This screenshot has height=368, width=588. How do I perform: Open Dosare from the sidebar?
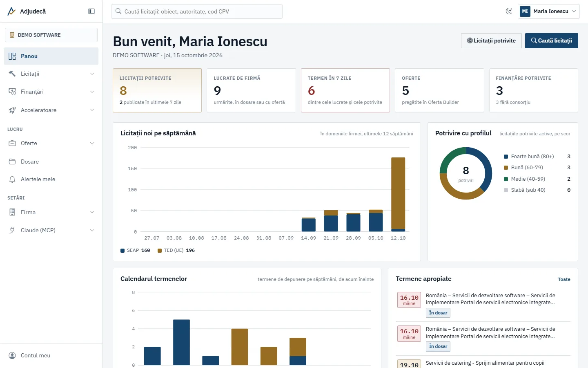pyautogui.click(x=51, y=162)
